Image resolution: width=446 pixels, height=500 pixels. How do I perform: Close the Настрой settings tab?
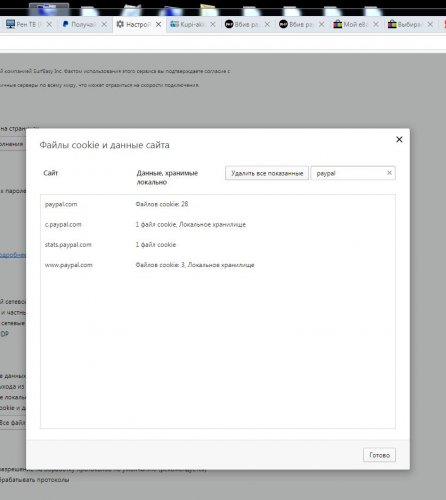pos(159,24)
